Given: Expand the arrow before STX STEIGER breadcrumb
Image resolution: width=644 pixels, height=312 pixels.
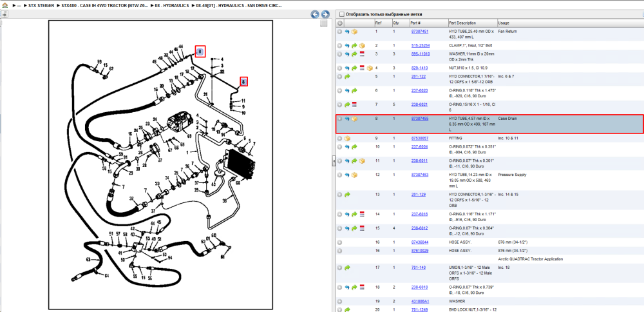Looking at the screenshot, I should coord(25,6).
